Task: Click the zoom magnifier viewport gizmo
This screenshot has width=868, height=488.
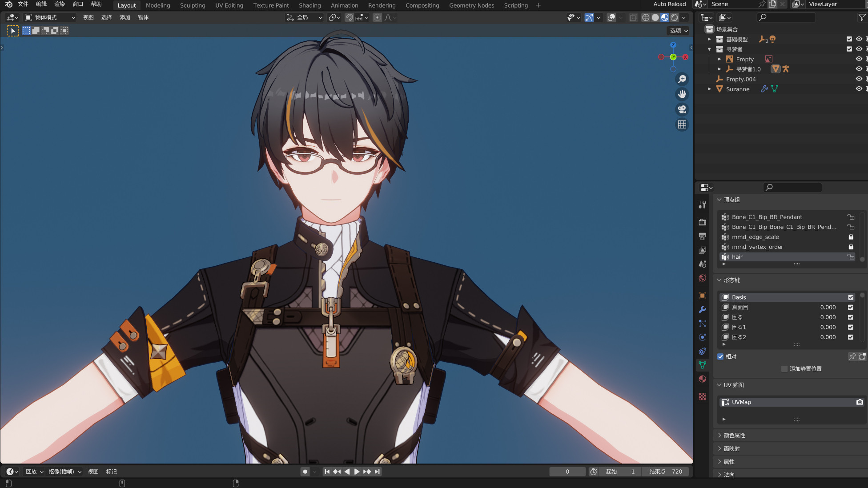Action: 682,79
